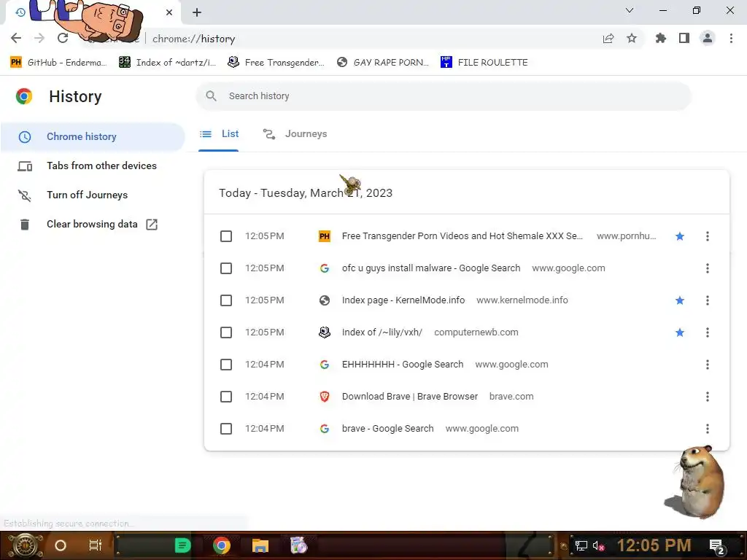Open the Windows Start button

point(26,545)
